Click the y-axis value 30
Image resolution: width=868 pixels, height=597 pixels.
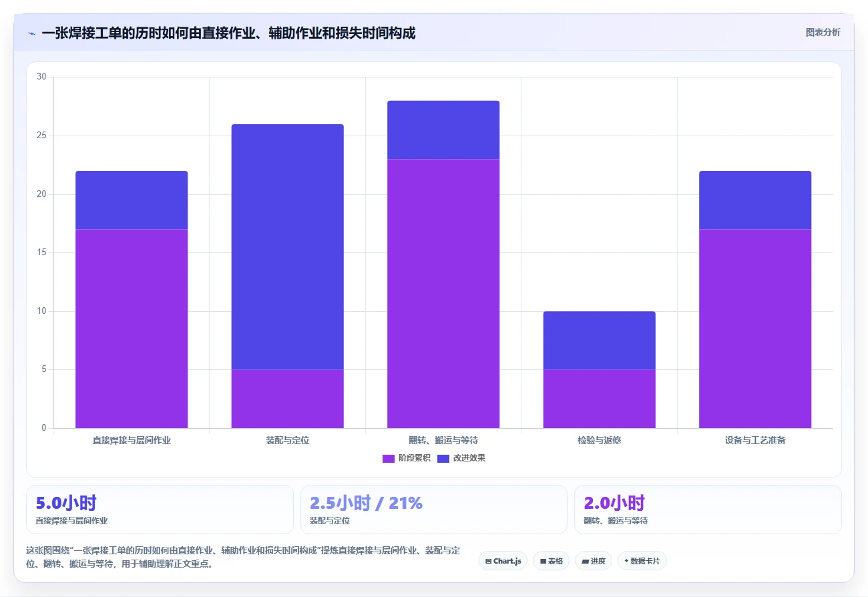tap(41, 77)
